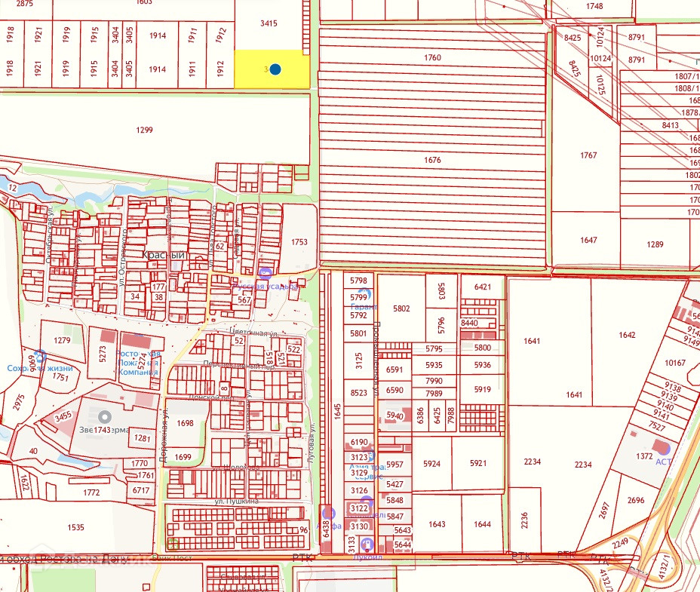This screenshot has width=700, height=592.
Task: Select the Луговая ул. street label
Action: [x=312, y=442]
